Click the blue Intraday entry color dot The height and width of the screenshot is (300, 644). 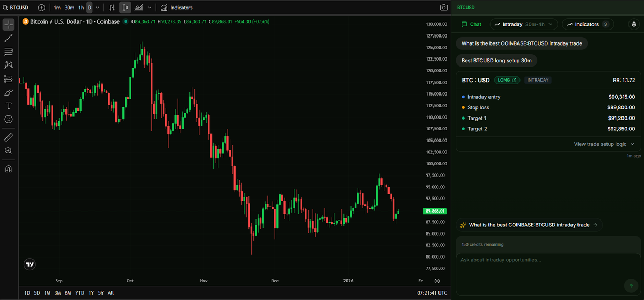[463, 97]
